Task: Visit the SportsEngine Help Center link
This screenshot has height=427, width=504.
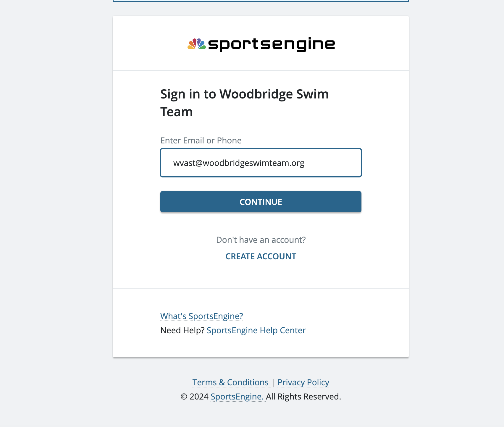Action: pyautogui.click(x=256, y=330)
